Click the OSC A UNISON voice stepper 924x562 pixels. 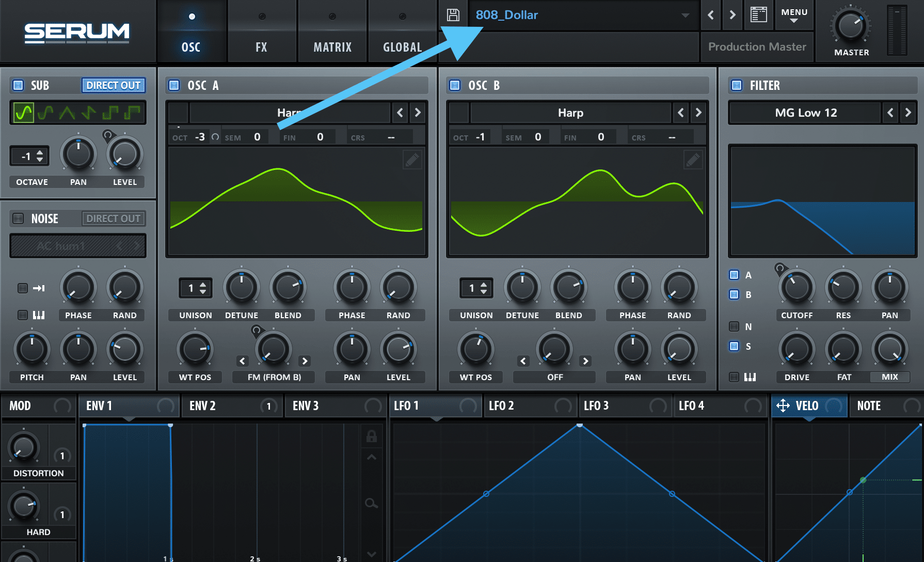click(196, 288)
